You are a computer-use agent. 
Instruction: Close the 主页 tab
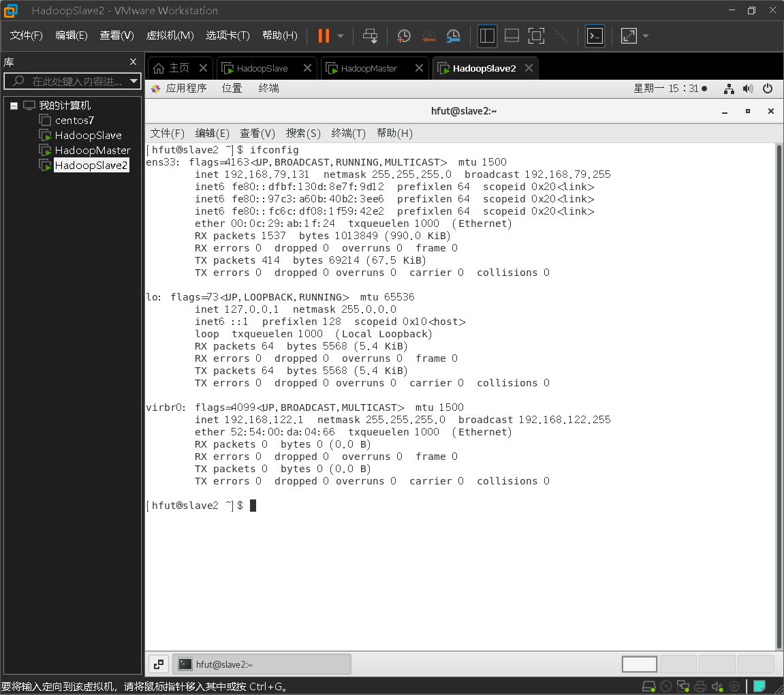pyautogui.click(x=204, y=68)
